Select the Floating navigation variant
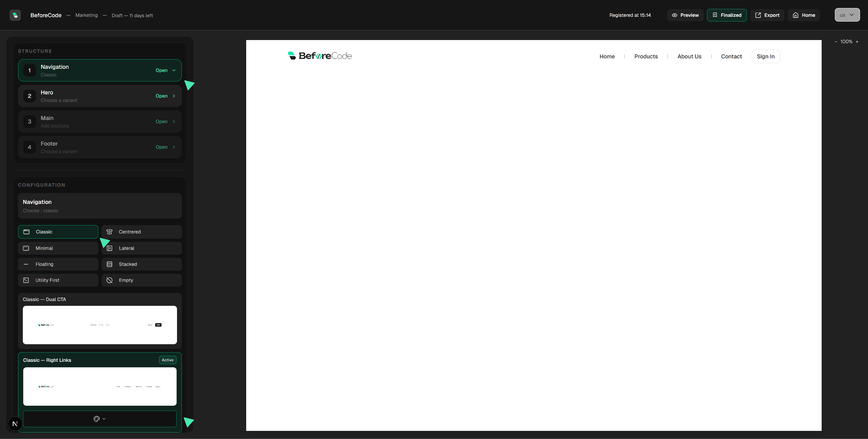 click(58, 264)
